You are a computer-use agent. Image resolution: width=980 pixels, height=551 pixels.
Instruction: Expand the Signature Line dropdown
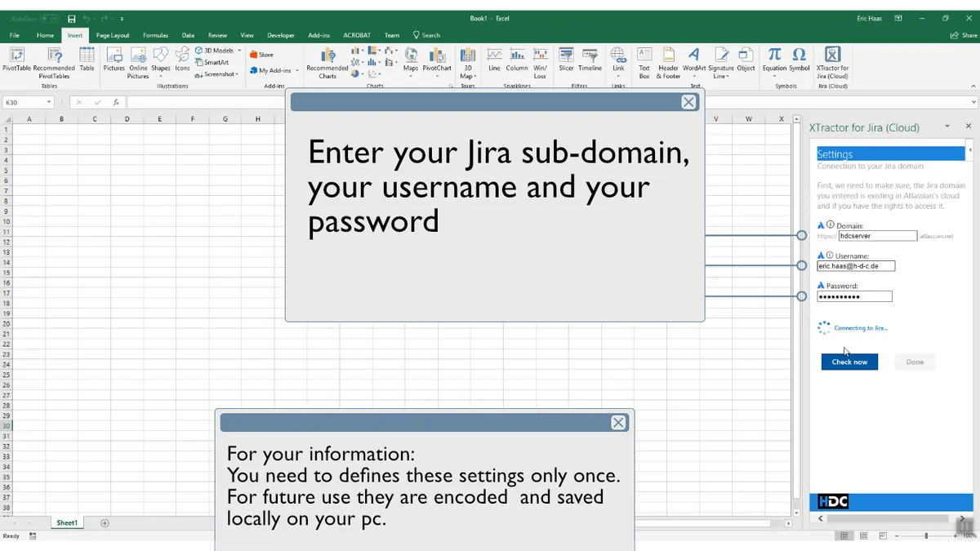coord(721,76)
